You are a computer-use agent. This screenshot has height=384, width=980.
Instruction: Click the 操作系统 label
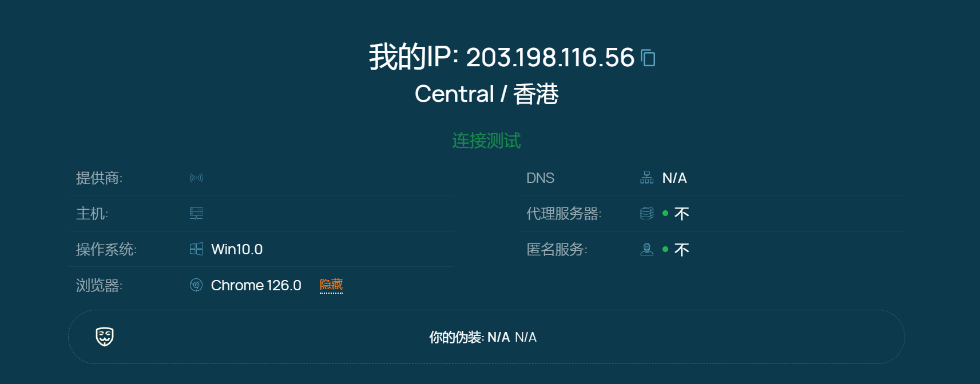click(x=106, y=249)
